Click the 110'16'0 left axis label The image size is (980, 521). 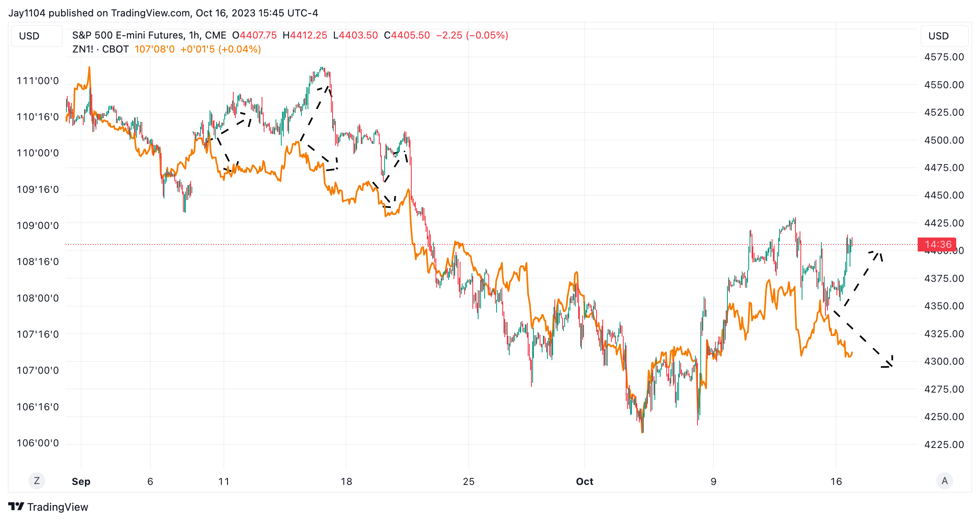[x=38, y=117]
